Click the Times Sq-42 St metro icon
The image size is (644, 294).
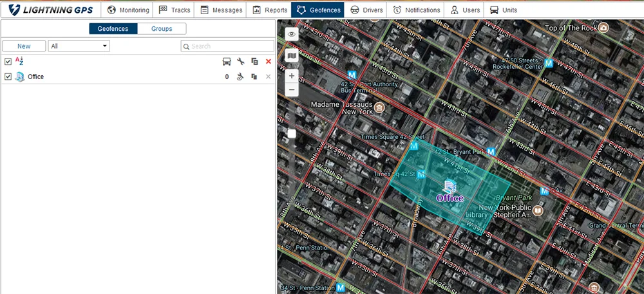pyautogui.click(x=421, y=175)
